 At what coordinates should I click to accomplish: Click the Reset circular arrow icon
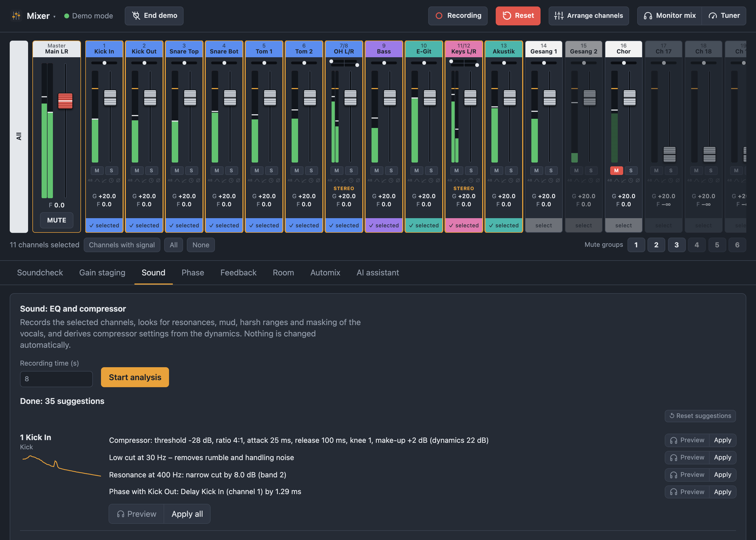[507, 16]
